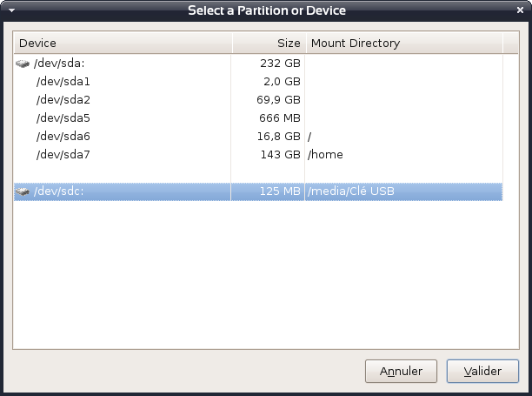This screenshot has height=396, width=532.
Task: Click the /home mount directory cell
Action: coord(326,155)
